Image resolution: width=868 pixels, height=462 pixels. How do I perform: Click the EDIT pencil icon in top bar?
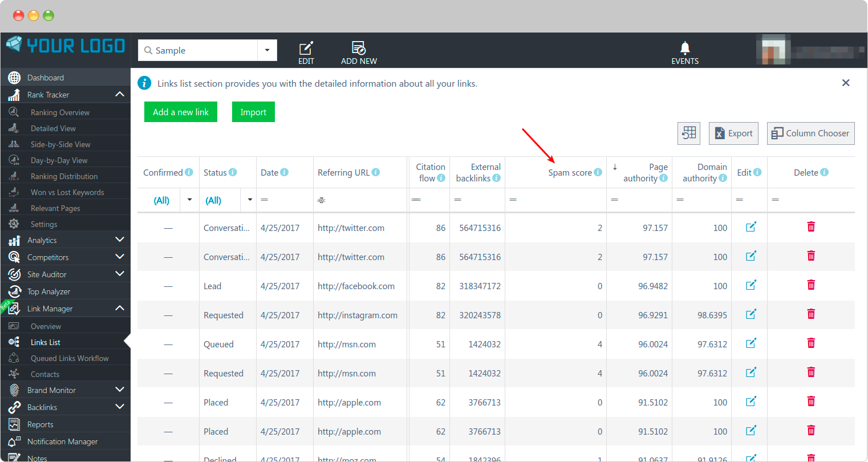point(306,48)
